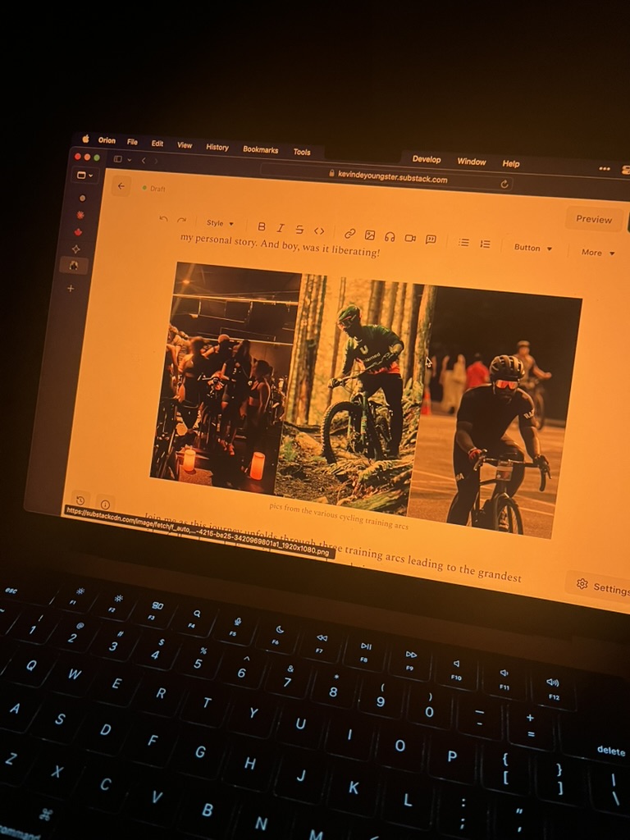Toggle the bulleted list

[463, 243]
